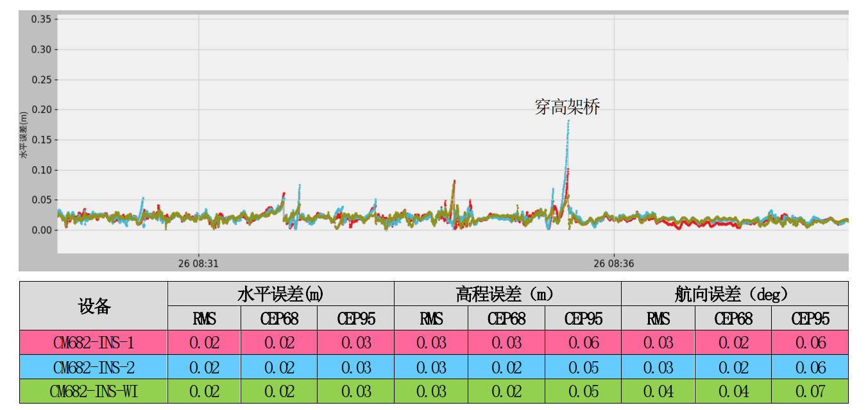Click the 0.07 heading CEP95 value
This screenshot has width=868, height=410.
pyautogui.click(x=810, y=391)
